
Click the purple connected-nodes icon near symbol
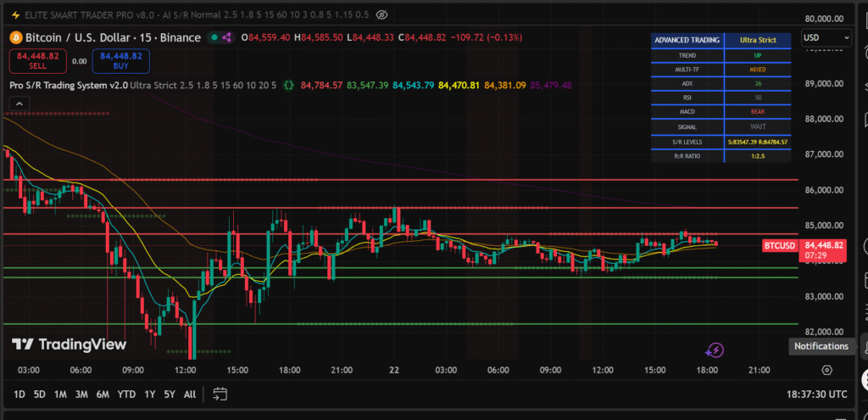coord(229,37)
